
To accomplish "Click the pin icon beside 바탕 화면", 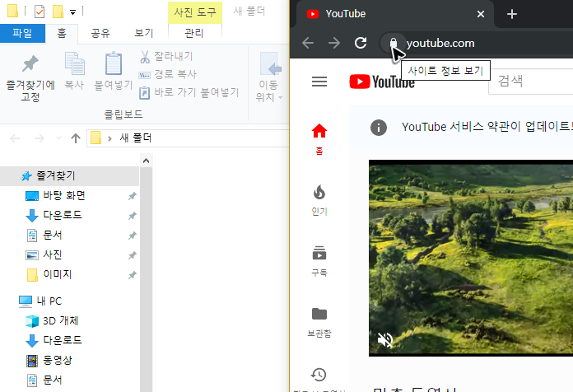I will coord(133,196).
